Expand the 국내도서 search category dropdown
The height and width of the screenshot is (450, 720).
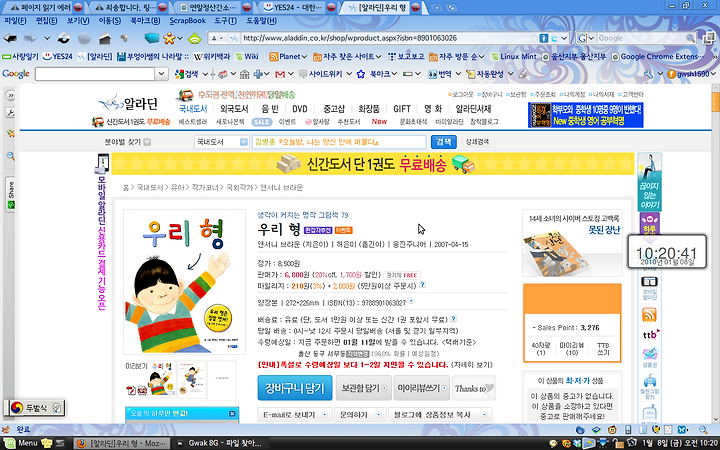243,142
